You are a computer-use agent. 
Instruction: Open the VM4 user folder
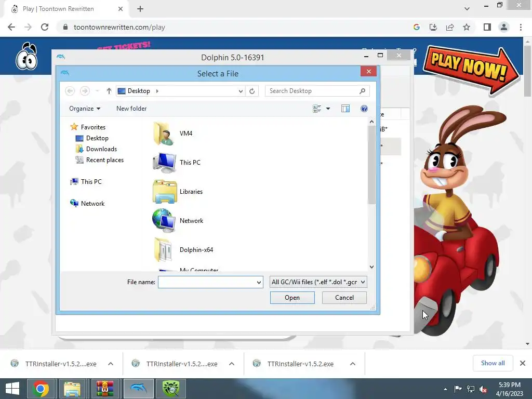172,134
